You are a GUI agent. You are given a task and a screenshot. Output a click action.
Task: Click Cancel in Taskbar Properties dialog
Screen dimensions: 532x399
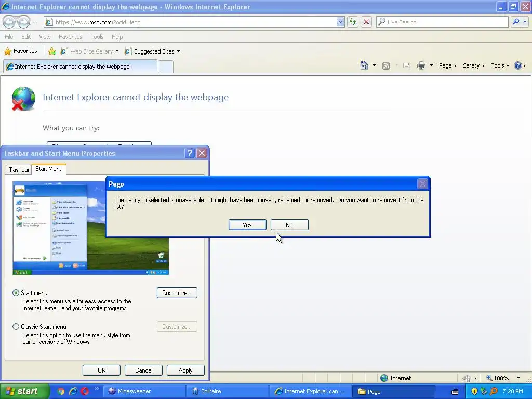tap(143, 370)
